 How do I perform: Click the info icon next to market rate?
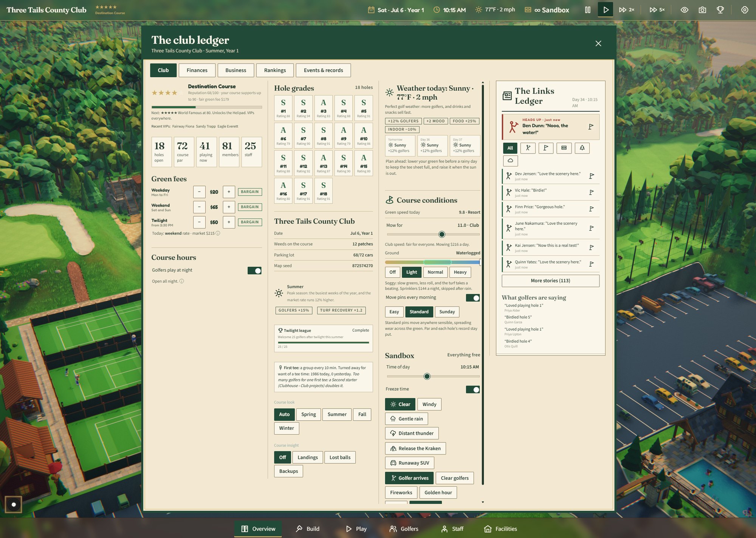[218, 233]
